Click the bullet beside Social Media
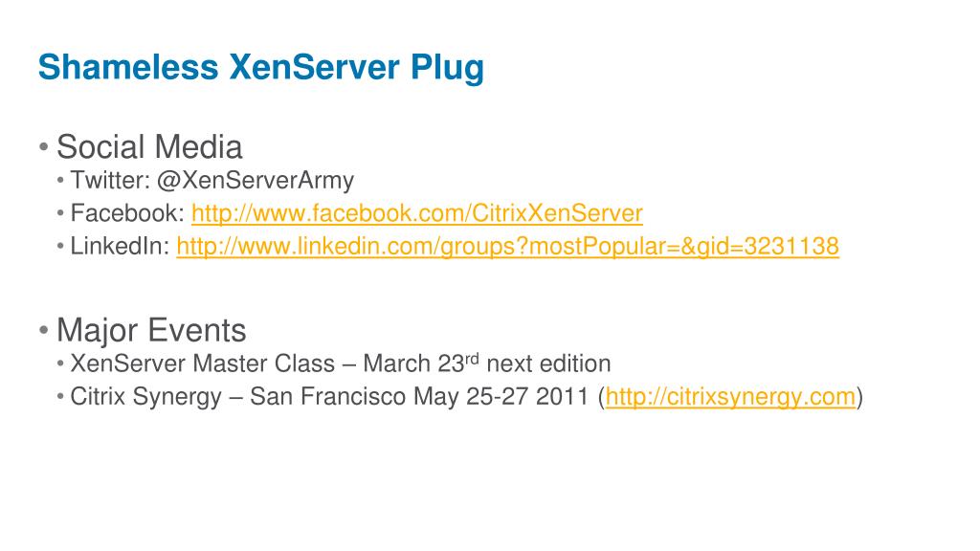This screenshot has height=551, width=980. tap(44, 147)
